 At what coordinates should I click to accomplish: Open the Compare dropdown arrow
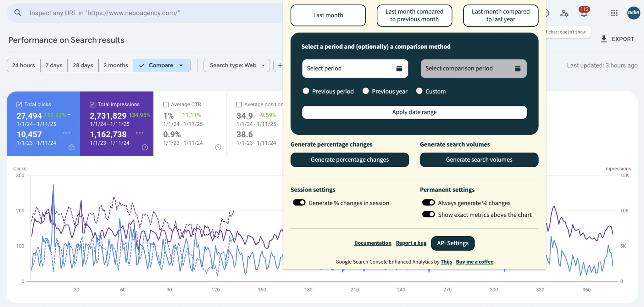pos(181,65)
